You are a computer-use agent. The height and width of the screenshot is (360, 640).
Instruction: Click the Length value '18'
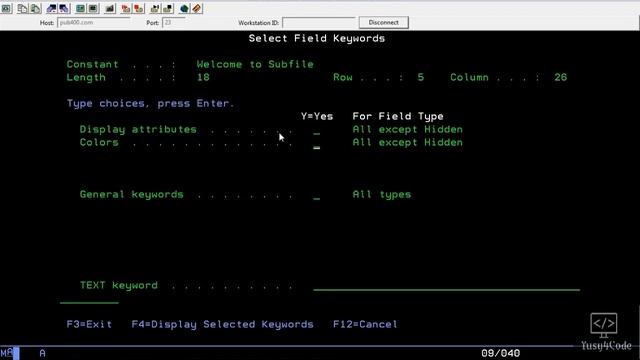(x=203, y=78)
